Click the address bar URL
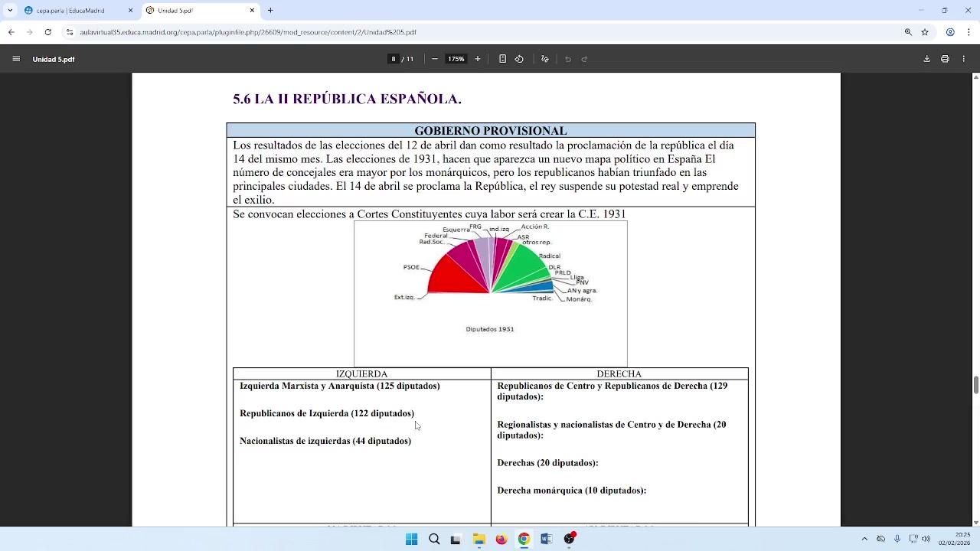Viewport: 980px width, 551px height. (x=248, y=32)
